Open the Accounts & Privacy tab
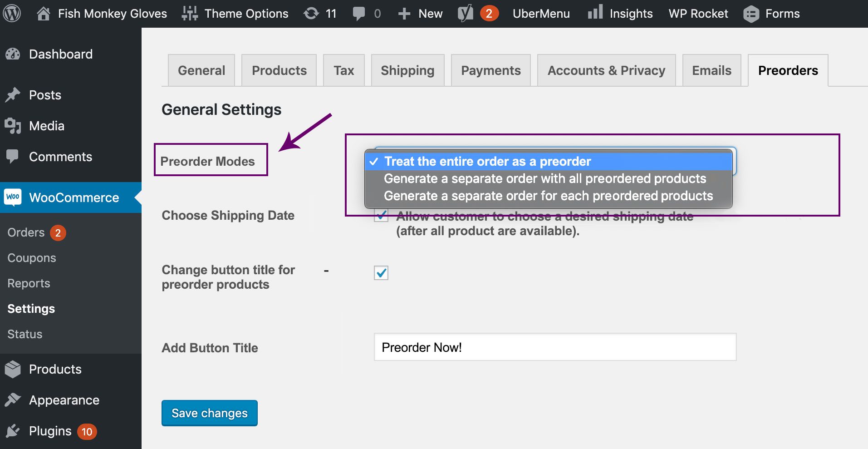The image size is (868, 449). click(606, 70)
